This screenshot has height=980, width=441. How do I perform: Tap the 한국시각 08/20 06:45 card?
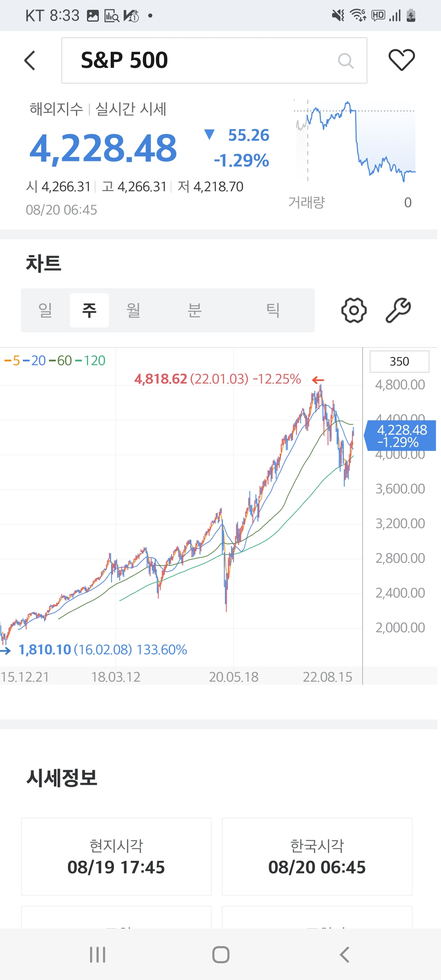[x=317, y=857]
